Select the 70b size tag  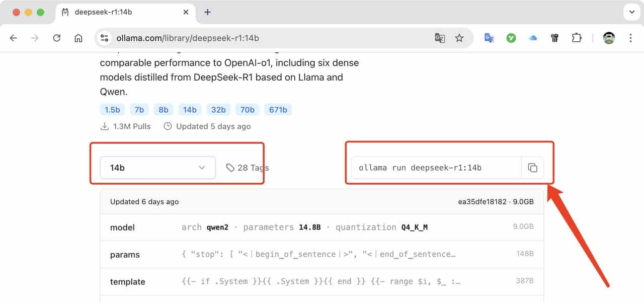[247, 110]
